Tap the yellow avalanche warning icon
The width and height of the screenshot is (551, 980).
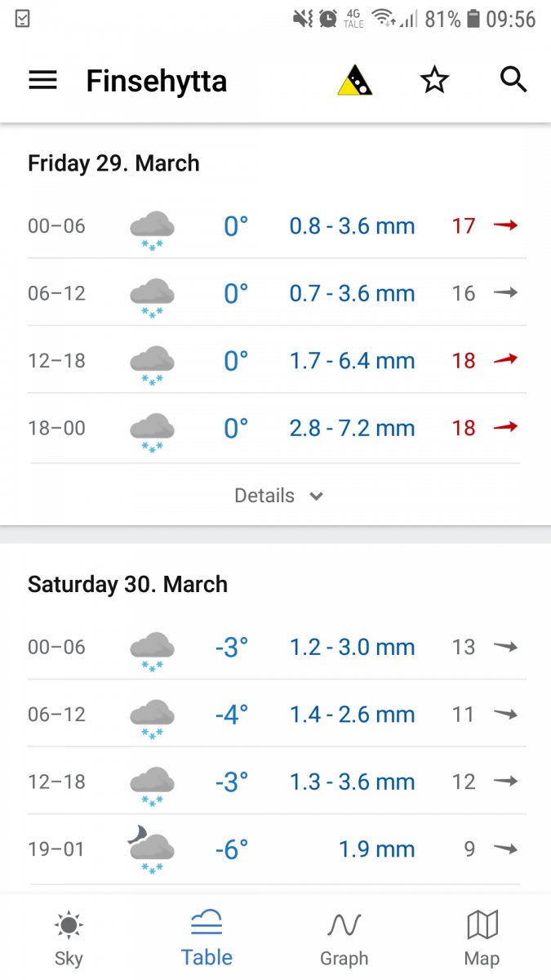point(355,81)
